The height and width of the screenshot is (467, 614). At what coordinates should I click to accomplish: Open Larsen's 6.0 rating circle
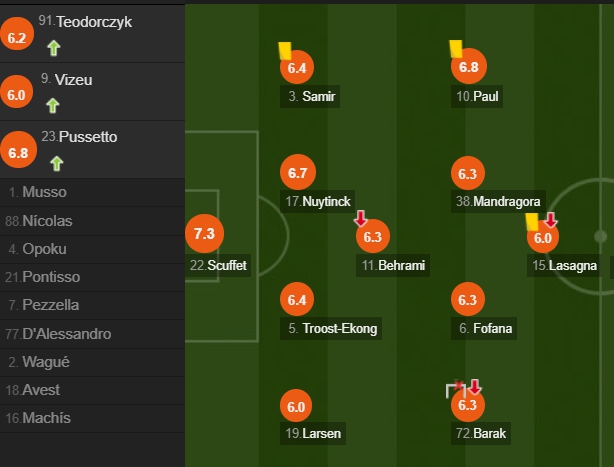(296, 406)
